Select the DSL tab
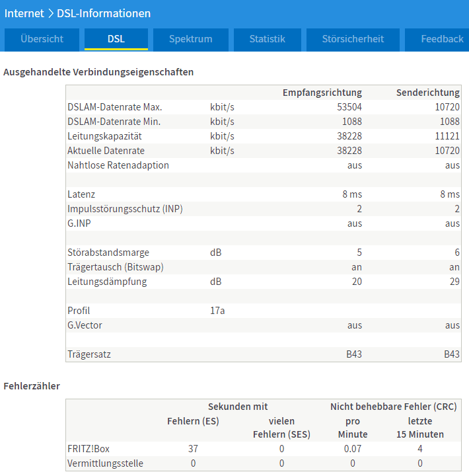 (116, 40)
